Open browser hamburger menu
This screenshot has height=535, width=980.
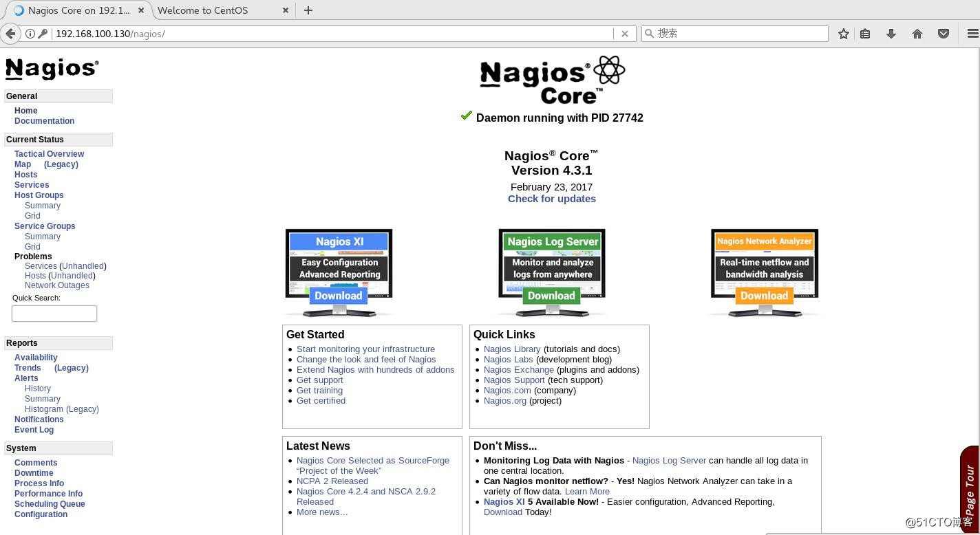tap(972, 34)
